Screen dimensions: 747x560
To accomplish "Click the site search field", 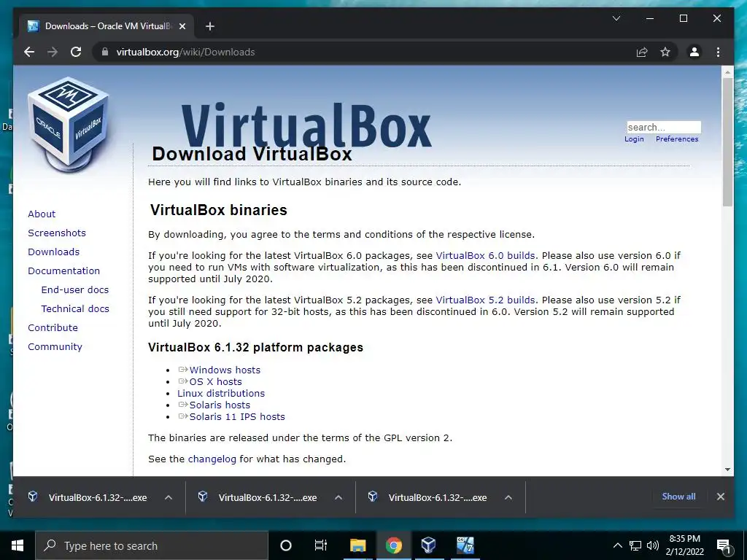I will click(664, 127).
